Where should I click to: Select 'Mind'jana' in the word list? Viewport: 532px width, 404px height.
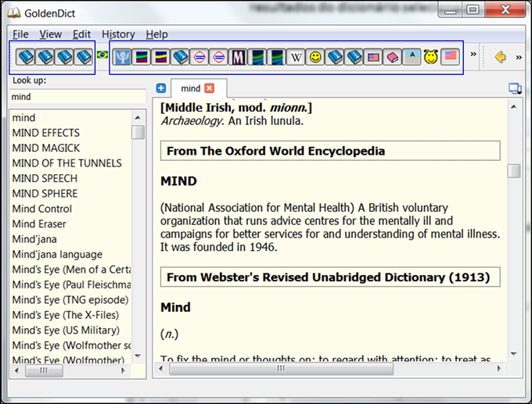(x=34, y=239)
